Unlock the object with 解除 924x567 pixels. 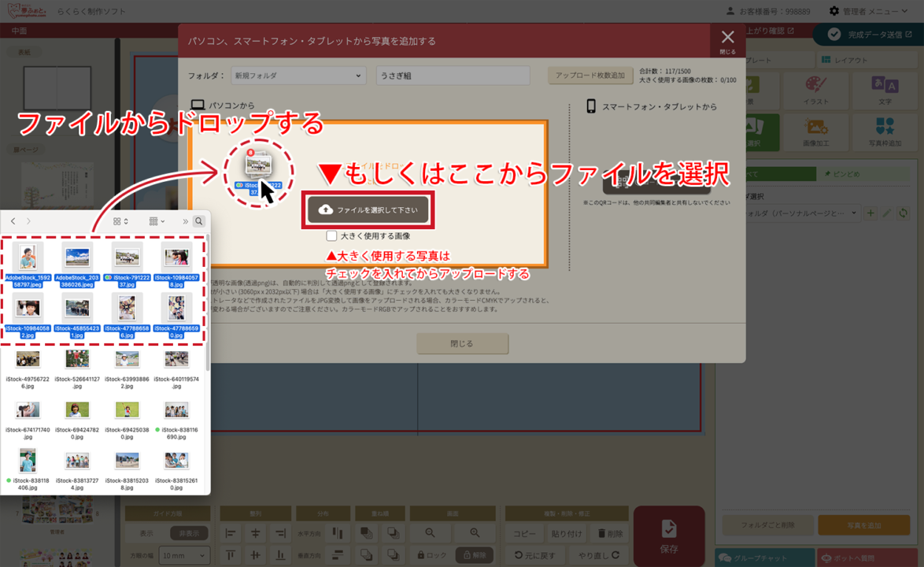click(x=475, y=554)
